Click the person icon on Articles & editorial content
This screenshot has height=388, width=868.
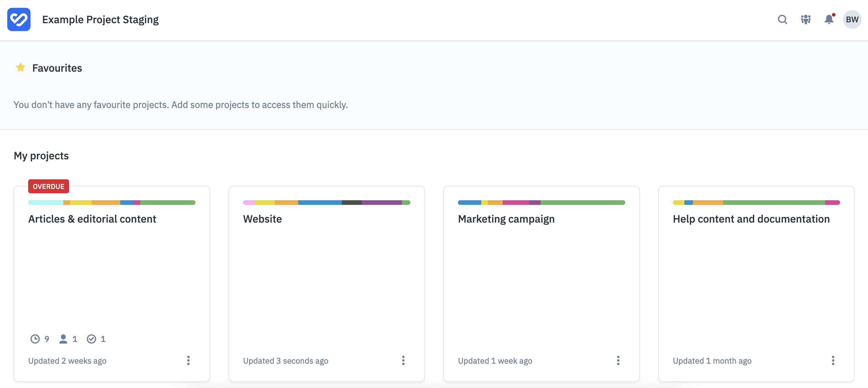[63, 339]
